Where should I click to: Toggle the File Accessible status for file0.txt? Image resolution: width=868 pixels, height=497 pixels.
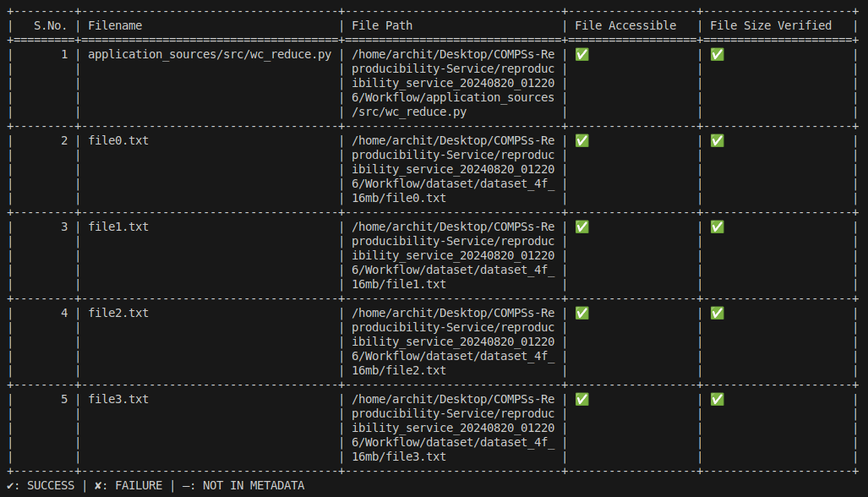pos(581,140)
